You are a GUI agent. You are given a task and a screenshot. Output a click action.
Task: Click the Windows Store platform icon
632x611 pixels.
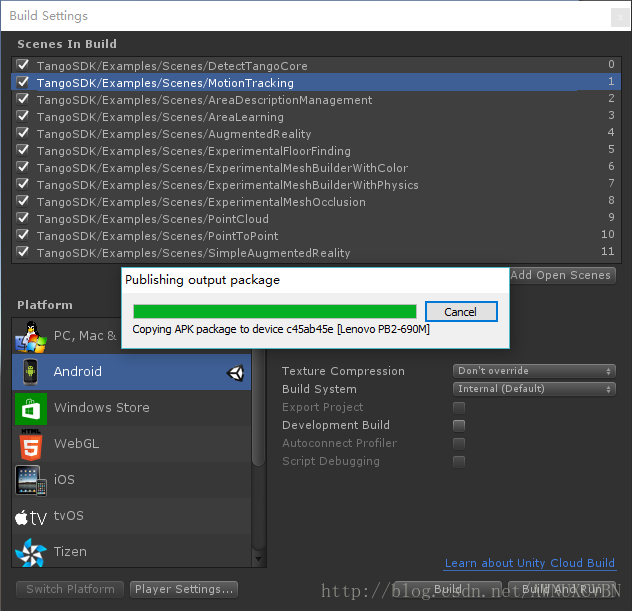(31, 409)
